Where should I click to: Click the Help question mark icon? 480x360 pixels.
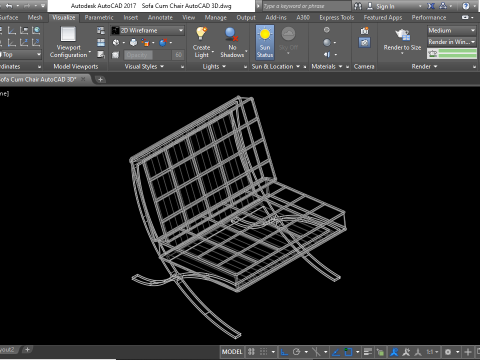click(466, 6)
